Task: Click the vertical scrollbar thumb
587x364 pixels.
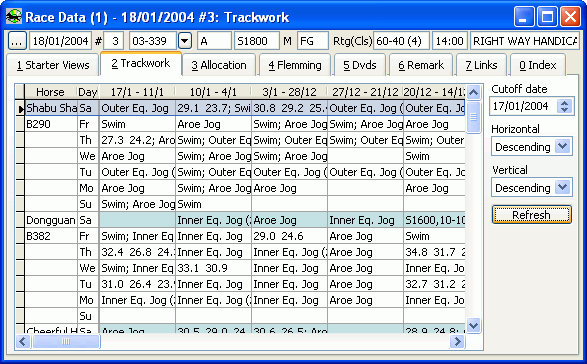Action: [474, 116]
